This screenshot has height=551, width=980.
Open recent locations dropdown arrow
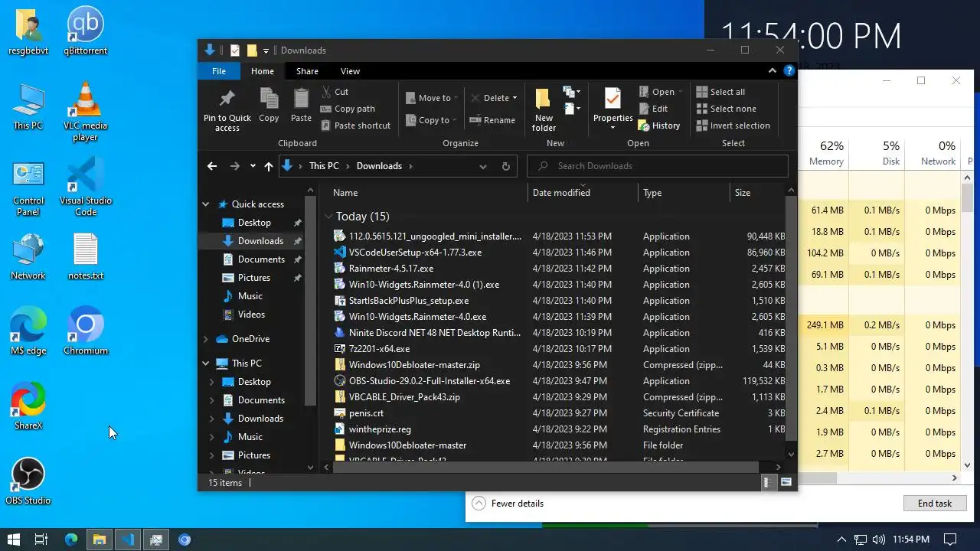[253, 166]
